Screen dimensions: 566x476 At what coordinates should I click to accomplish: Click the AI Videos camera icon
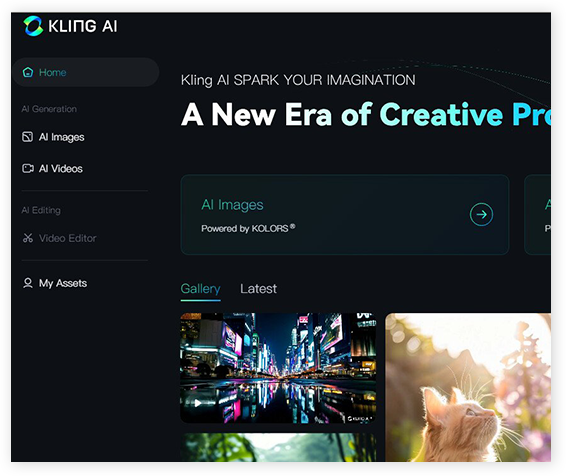coord(28,169)
